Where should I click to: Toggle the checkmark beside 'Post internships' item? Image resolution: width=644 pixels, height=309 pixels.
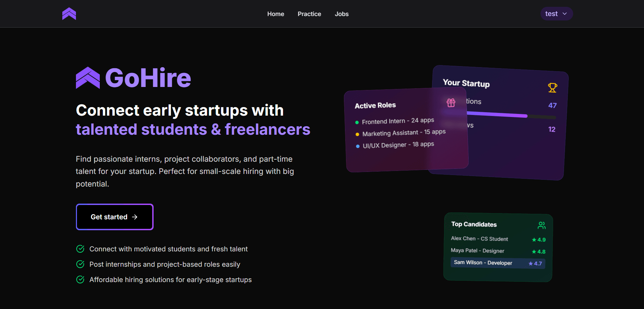(x=80, y=264)
